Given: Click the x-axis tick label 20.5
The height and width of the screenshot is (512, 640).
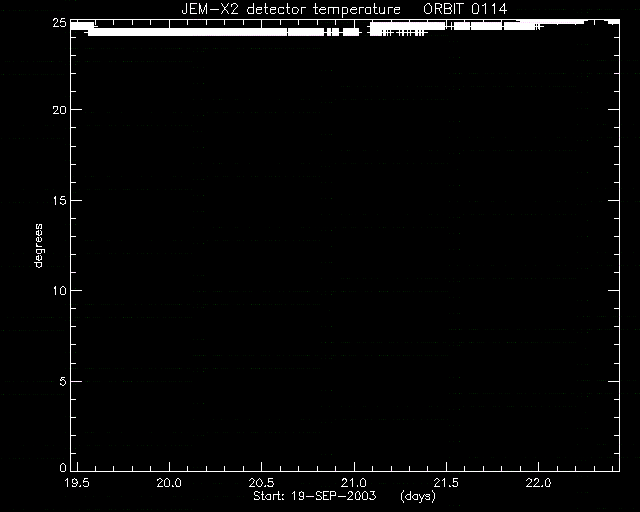Looking at the screenshot, I should coord(261,483).
